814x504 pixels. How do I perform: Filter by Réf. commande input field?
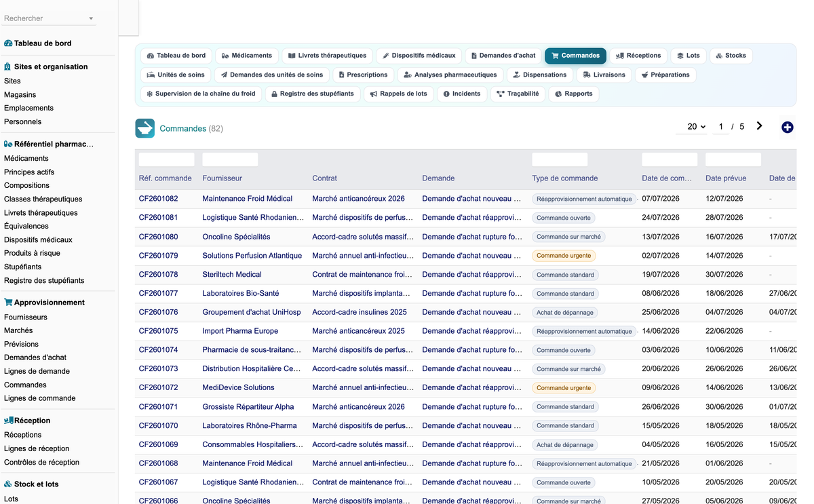(166, 159)
